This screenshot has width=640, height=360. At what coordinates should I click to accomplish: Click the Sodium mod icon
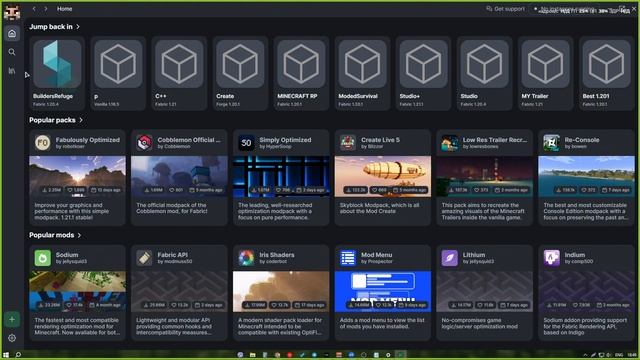pos(42,258)
